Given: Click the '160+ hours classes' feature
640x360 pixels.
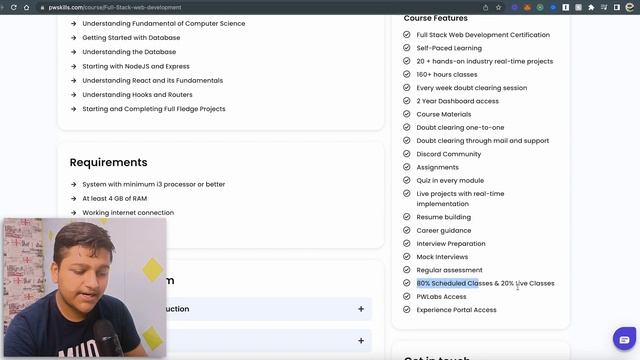Looking at the screenshot, I should click(x=447, y=74).
